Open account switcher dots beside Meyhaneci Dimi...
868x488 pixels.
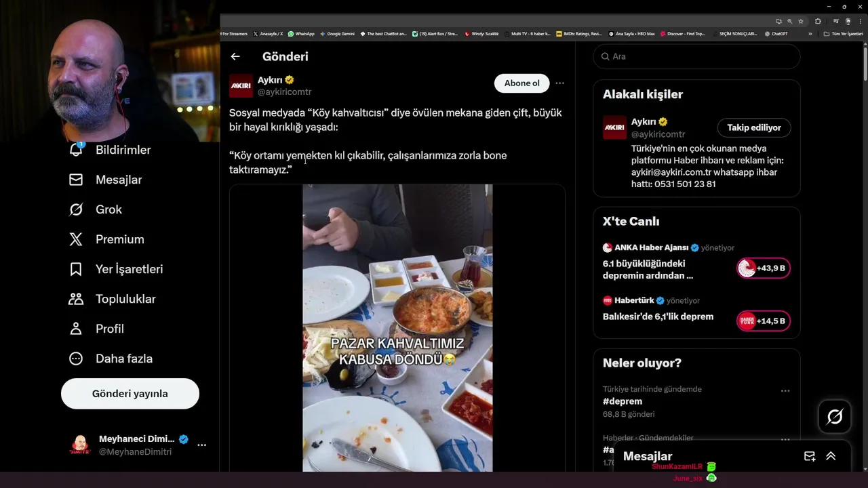pos(201,445)
